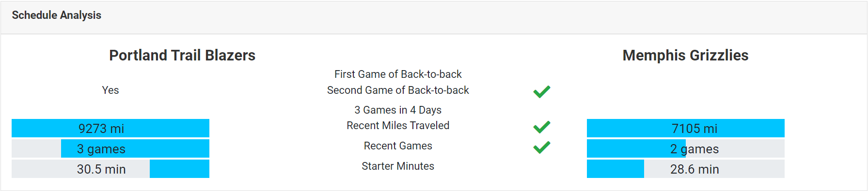Click the Schedule Analysis panel header
The width and height of the screenshot is (868, 191).
click(x=434, y=17)
